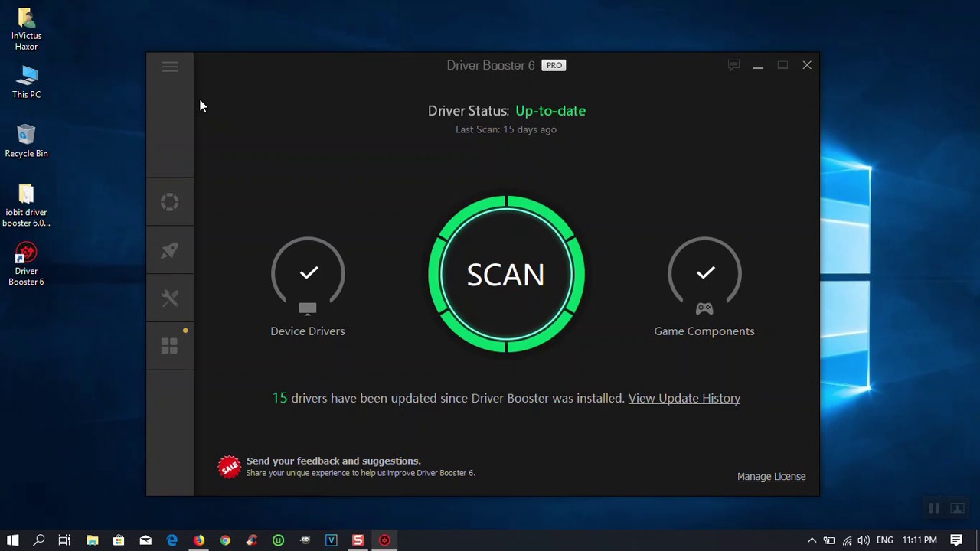The image size is (980, 551).
Task: Open File Explorer from the taskbar
Action: click(x=92, y=540)
